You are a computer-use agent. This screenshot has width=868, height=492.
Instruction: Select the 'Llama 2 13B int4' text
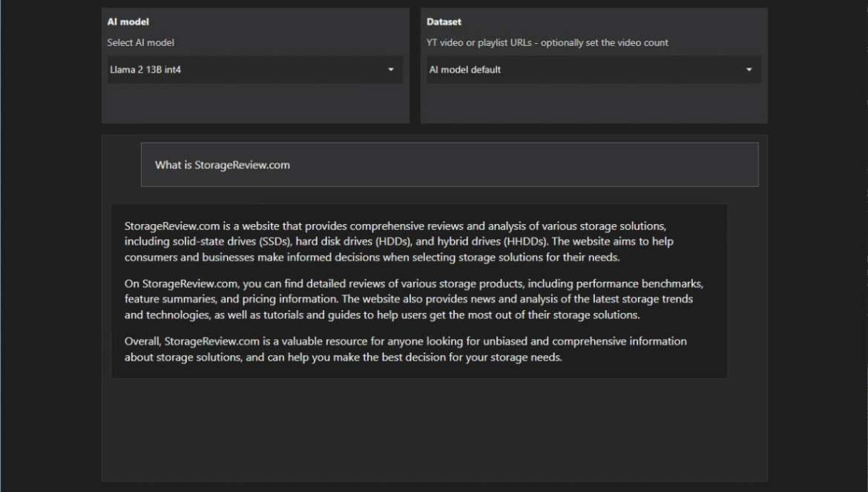(x=145, y=70)
